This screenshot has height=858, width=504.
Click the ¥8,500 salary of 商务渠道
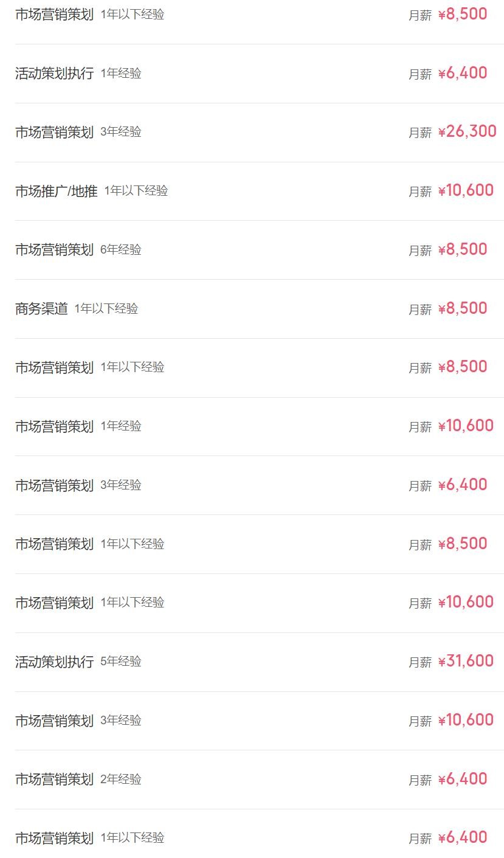[463, 308]
